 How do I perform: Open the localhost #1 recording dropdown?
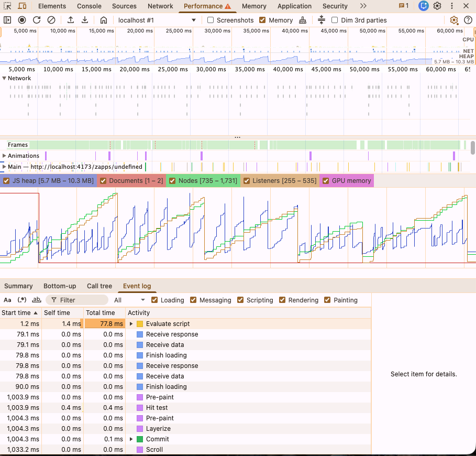[157, 20]
